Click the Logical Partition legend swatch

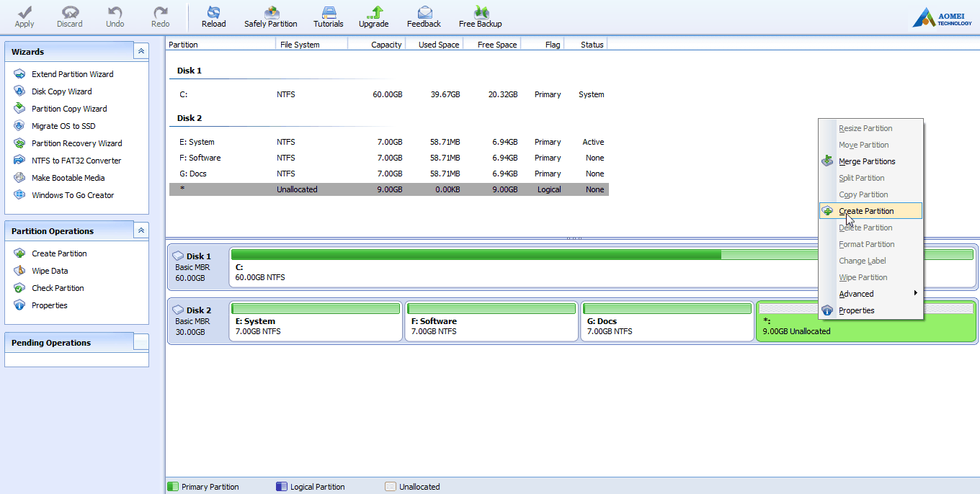click(x=282, y=487)
